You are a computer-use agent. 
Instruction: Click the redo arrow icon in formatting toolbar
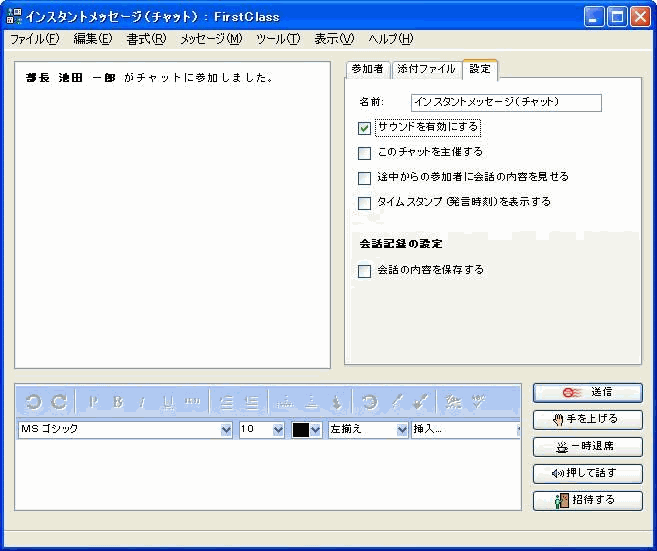(x=58, y=402)
